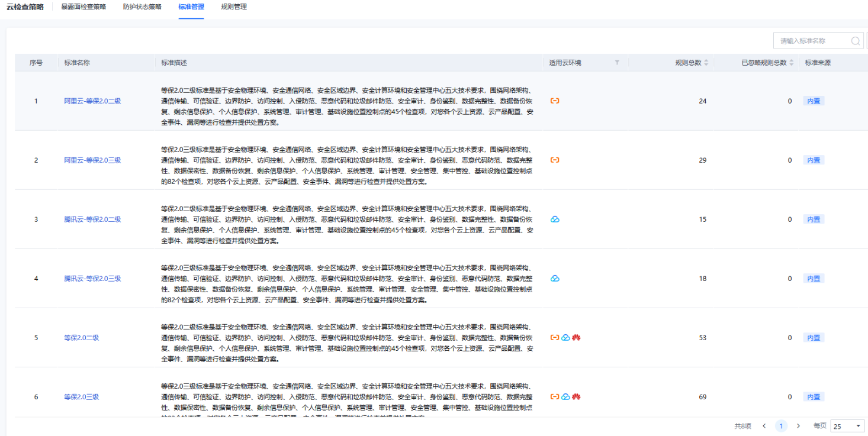The width and height of the screenshot is (868, 436).
Task: Click the Tencent Cloud icon in 腾讯云-等保2.0三级 row
Action: click(555, 279)
